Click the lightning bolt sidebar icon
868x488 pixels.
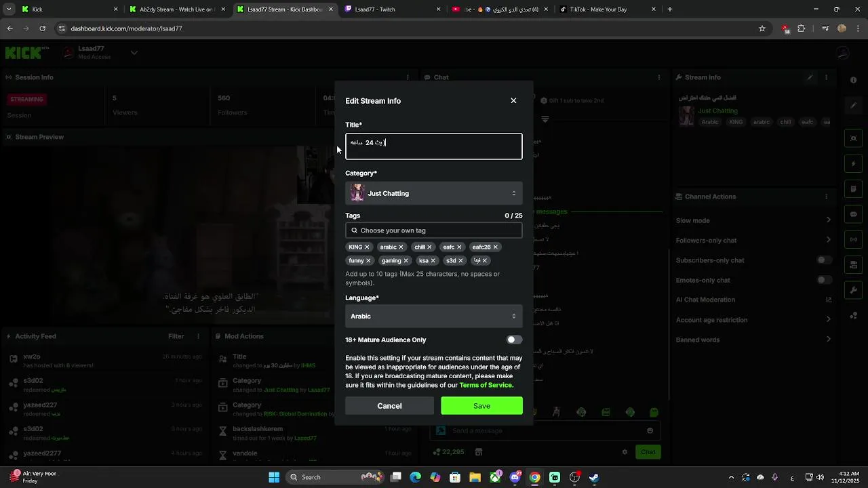pyautogui.click(x=854, y=164)
